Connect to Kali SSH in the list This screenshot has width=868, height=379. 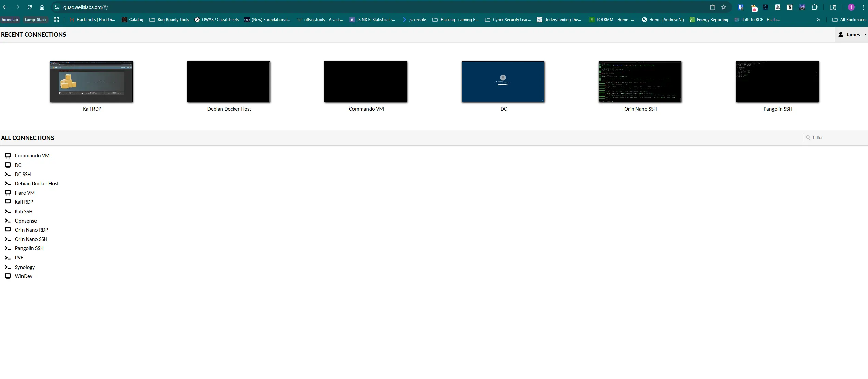coord(24,211)
